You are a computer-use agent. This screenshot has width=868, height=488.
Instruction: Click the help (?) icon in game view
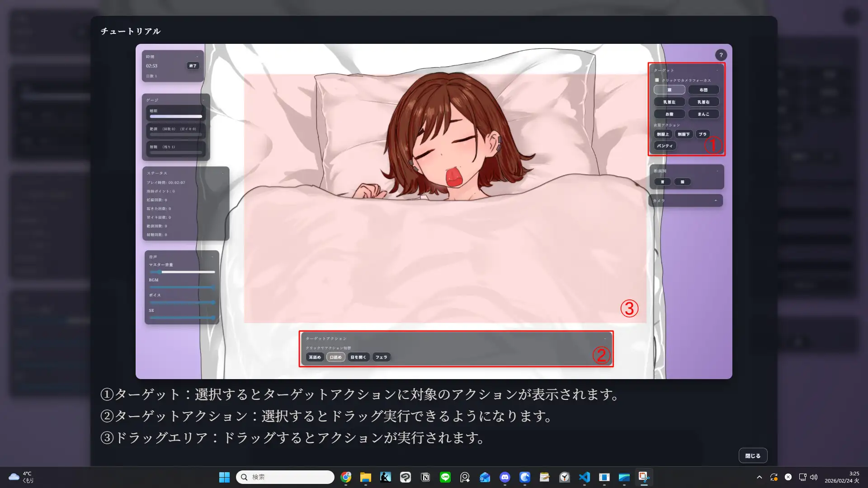pos(721,55)
